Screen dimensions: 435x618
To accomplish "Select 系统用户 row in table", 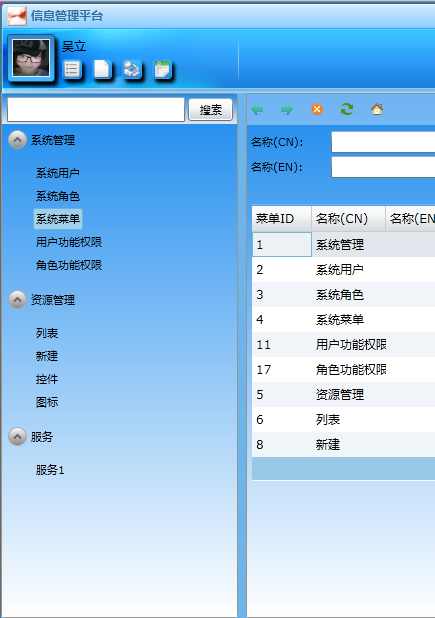I will (344, 270).
